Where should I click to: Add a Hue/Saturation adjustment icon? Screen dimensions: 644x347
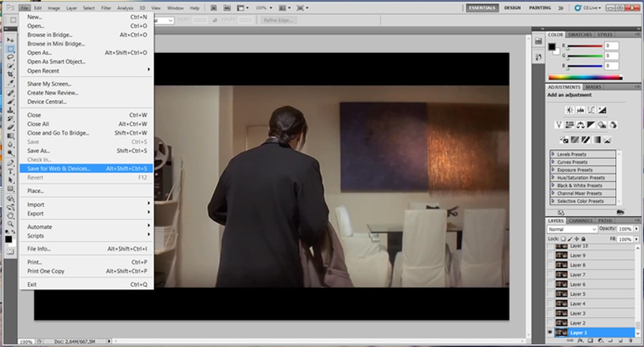coord(569,125)
